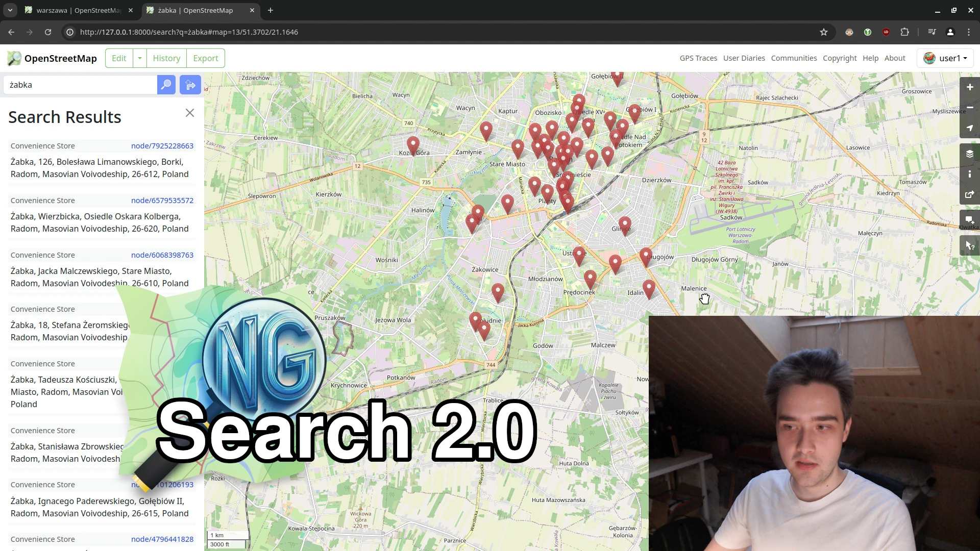980x551 pixels.
Task: Open GPS Traces
Action: tap(698, 58)
